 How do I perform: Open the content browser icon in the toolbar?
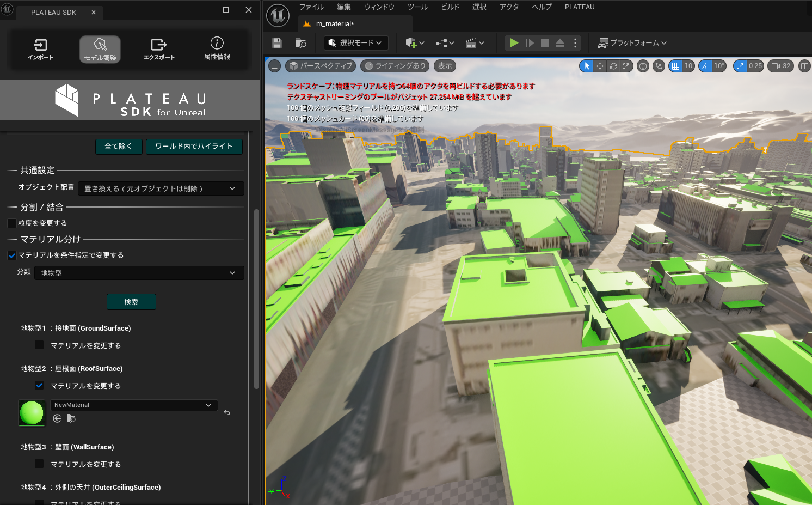click(300, 42)
